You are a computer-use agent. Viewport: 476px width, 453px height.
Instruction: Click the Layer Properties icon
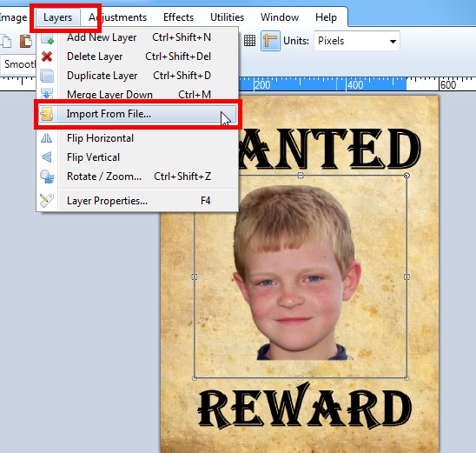pyautogui.click(x=47, y=201)
